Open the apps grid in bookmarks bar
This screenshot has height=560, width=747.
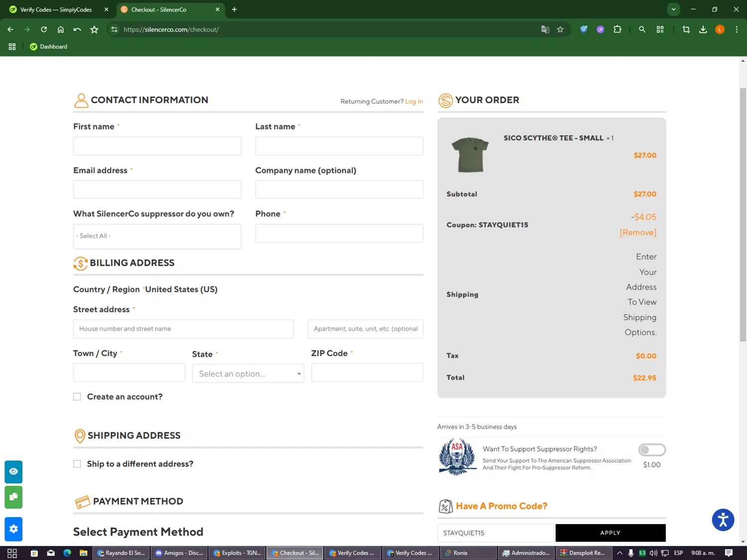tap(12, 46)
